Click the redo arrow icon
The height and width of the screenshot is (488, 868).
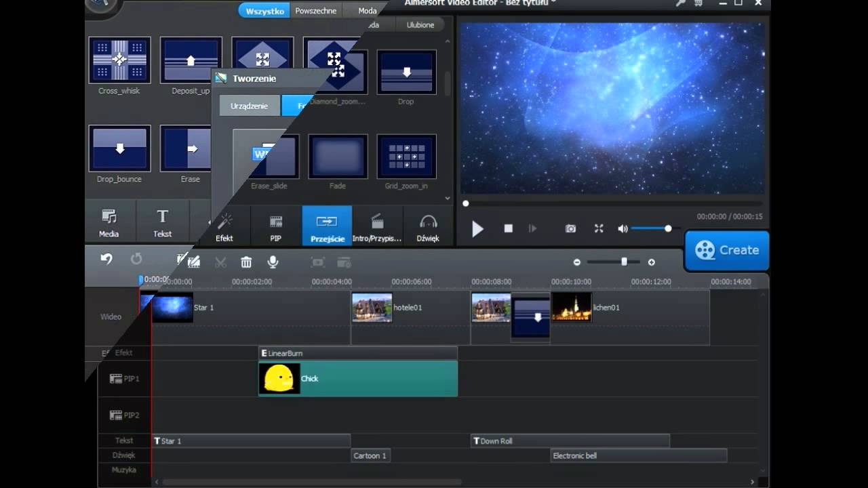pos(136,259)
